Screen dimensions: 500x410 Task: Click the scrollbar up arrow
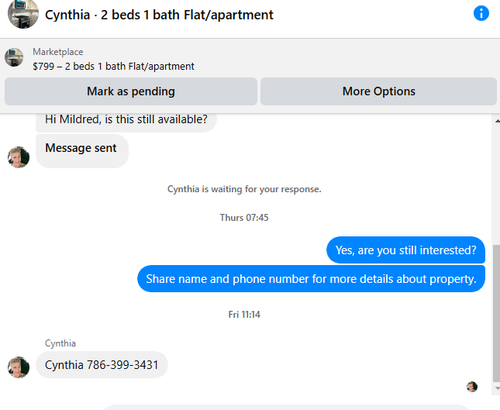point(497,121)
